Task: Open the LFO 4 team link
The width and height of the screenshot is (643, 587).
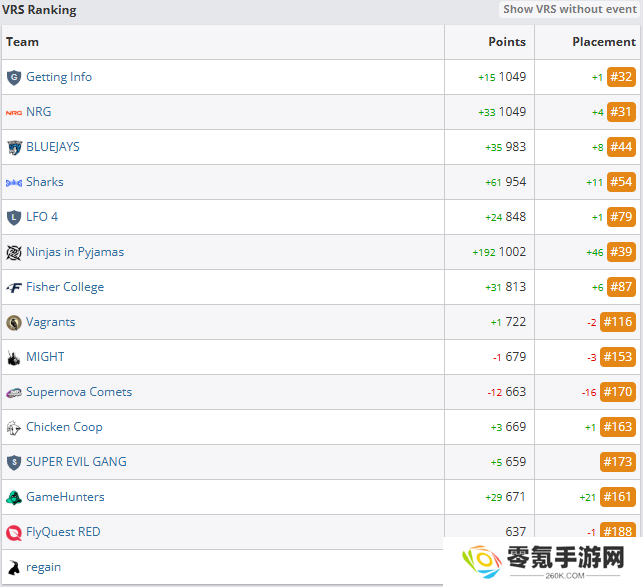Action: point(42,217)
